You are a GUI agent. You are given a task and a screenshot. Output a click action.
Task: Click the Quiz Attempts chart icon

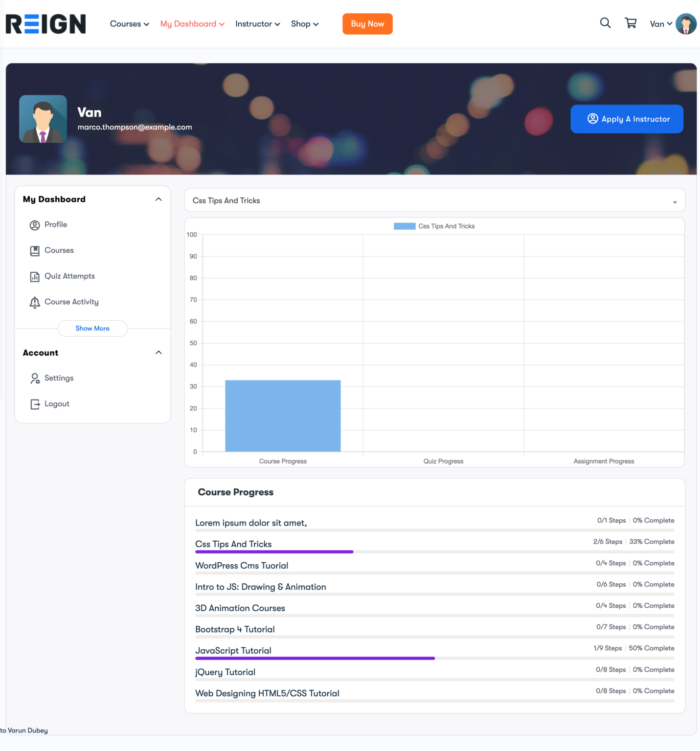34,276
